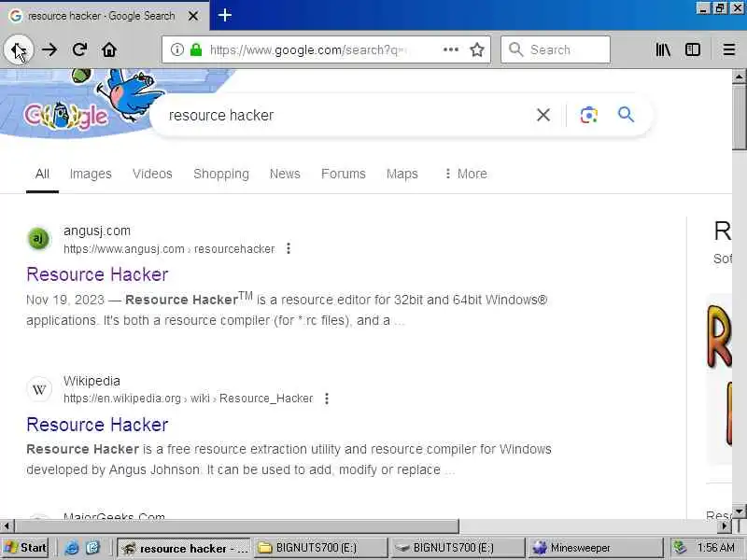Image resolution: width=747 pixels, height=560 pixels.
Task: Open Wikipedia result options menu
Action: tap(326, 399)
